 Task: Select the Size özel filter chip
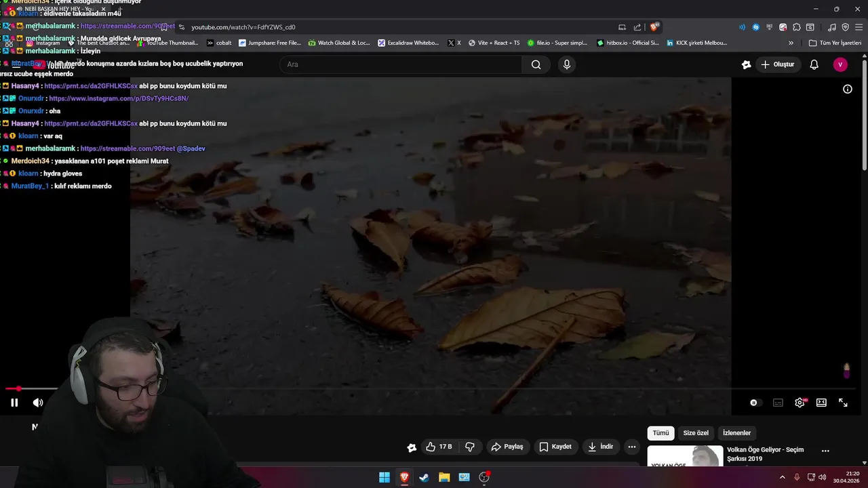696,433
